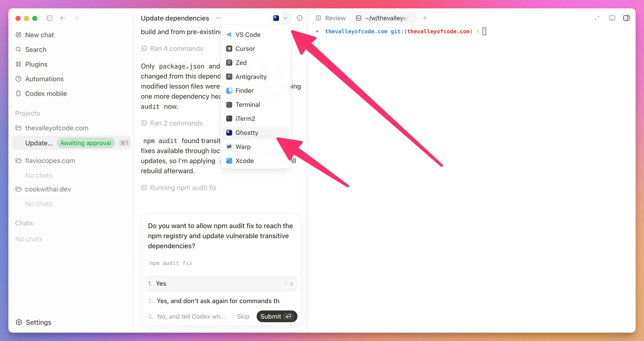Select Yes, and don't ask again option
Viewport: 644px width, 341px height.
pyautogui.click(x=214, y=301)
